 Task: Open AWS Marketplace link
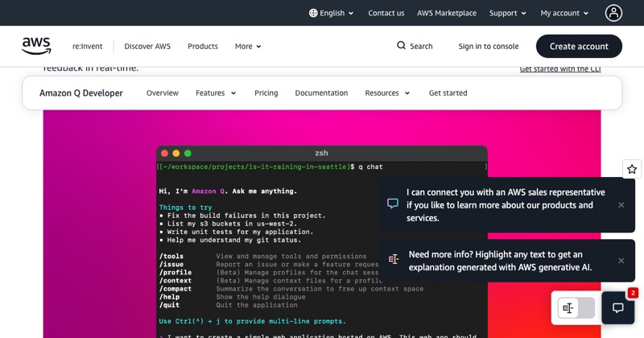pos(447,13)
